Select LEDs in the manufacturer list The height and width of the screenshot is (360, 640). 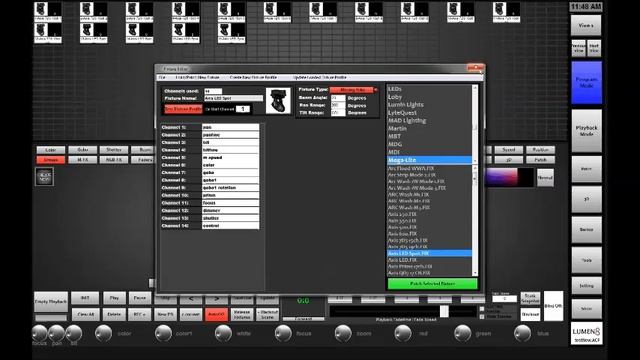429,89
